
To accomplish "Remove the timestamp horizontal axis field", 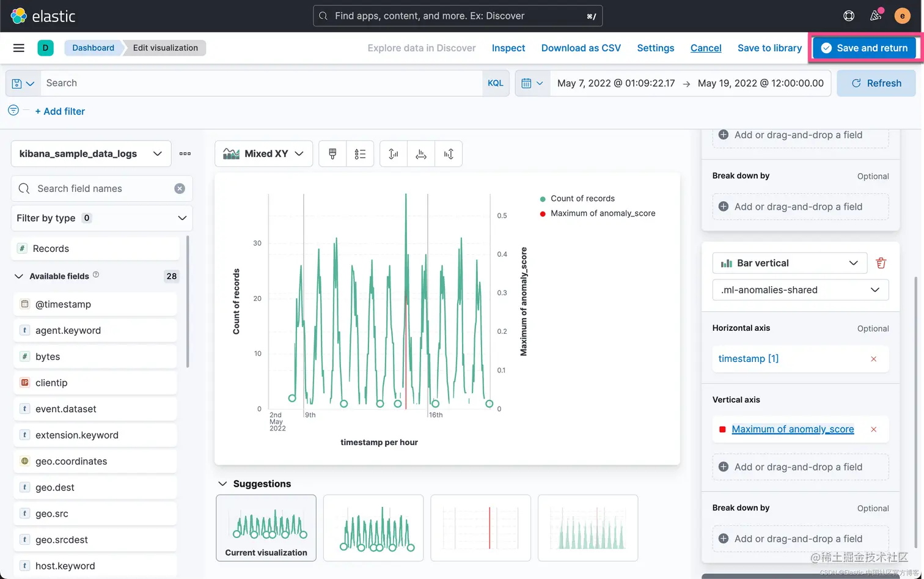I will coord(874,359).
